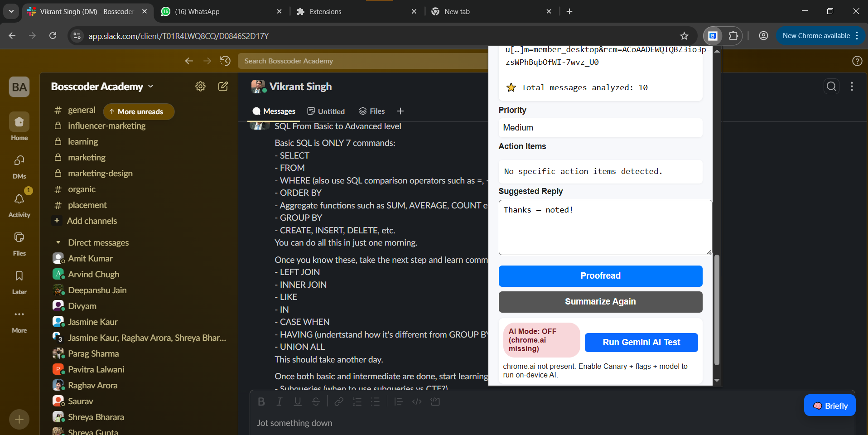Compose a new message with pencil icon
868x435 pixels.
223,87
